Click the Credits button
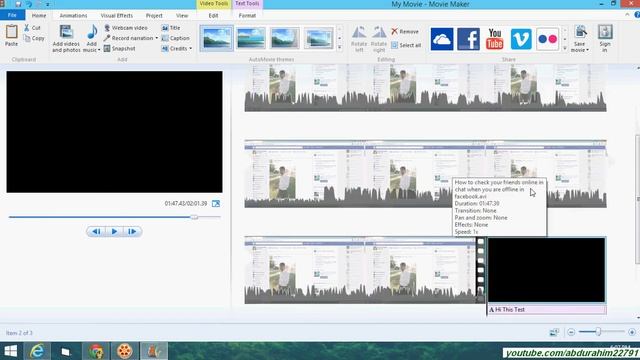The height and width of the screenshot is (360, 640). tap(174, 49)
